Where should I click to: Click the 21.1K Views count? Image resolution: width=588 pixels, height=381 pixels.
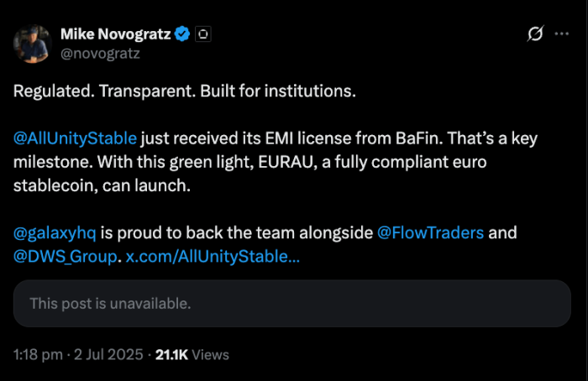(x=192, y=355)
